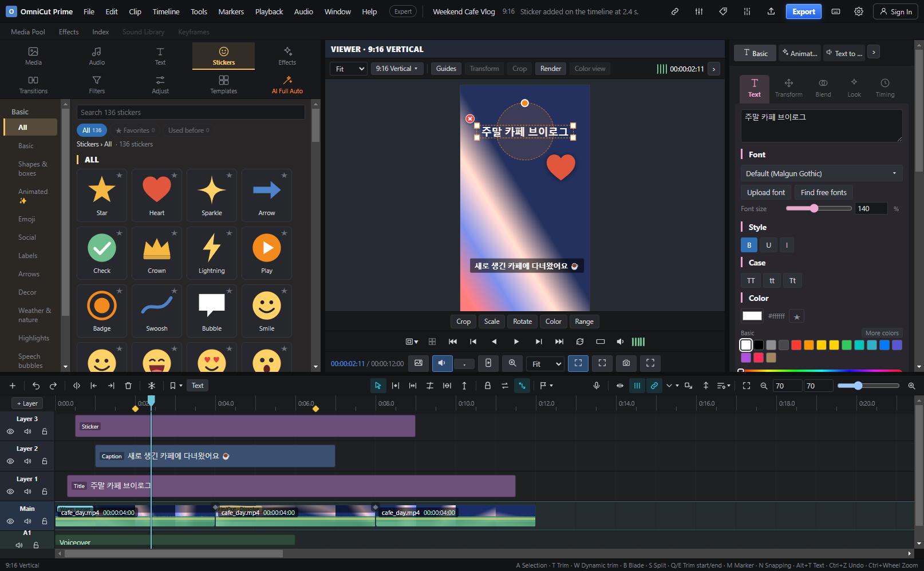This screenshot has height=571, width=924.
Task: Delete selected clip with trash icon
Action: pos(128,386)
